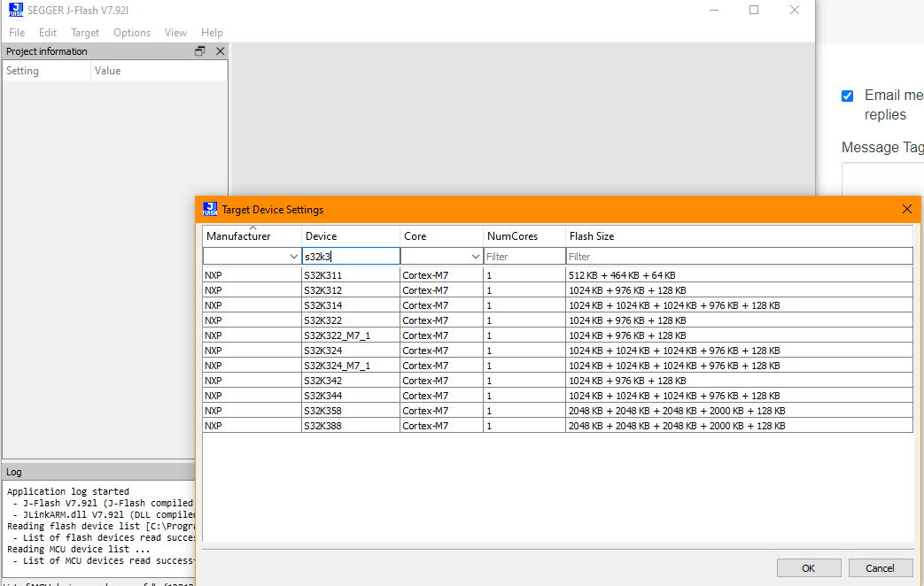Viewport: 924px width, 586px height.
Task: Click the J-Flash icon on Target Device Settings dialog
Action: point(210,209)
